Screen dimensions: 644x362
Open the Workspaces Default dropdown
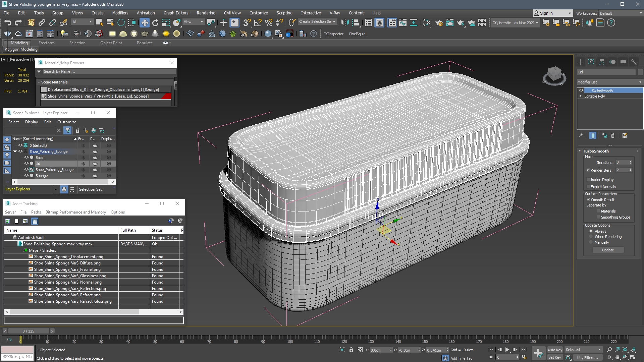coord(620,13)
